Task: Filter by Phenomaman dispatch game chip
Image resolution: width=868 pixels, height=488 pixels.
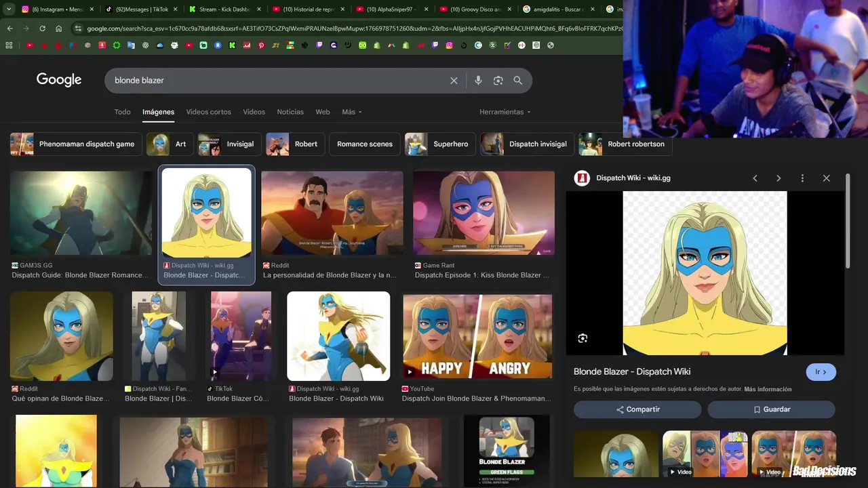Action: tap(75, 144)
